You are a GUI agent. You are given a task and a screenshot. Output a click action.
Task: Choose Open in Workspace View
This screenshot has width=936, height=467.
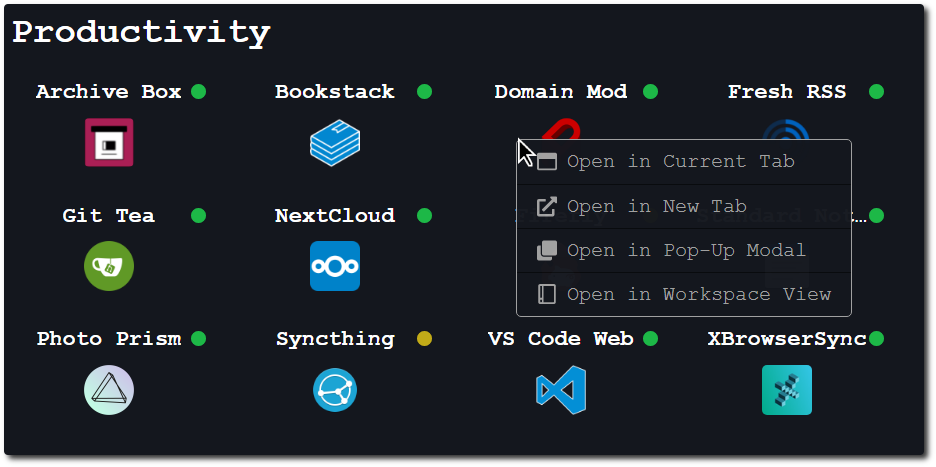[698, 295]
